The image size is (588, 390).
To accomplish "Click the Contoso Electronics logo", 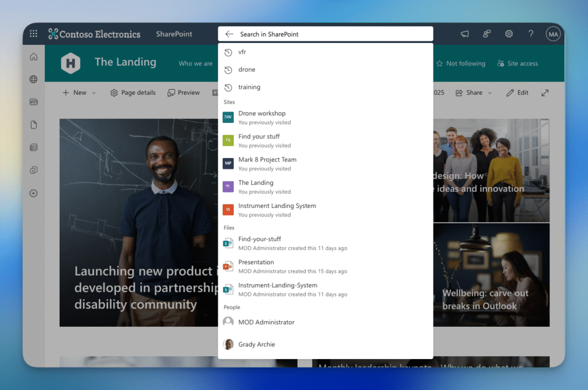I will (94, 34).
